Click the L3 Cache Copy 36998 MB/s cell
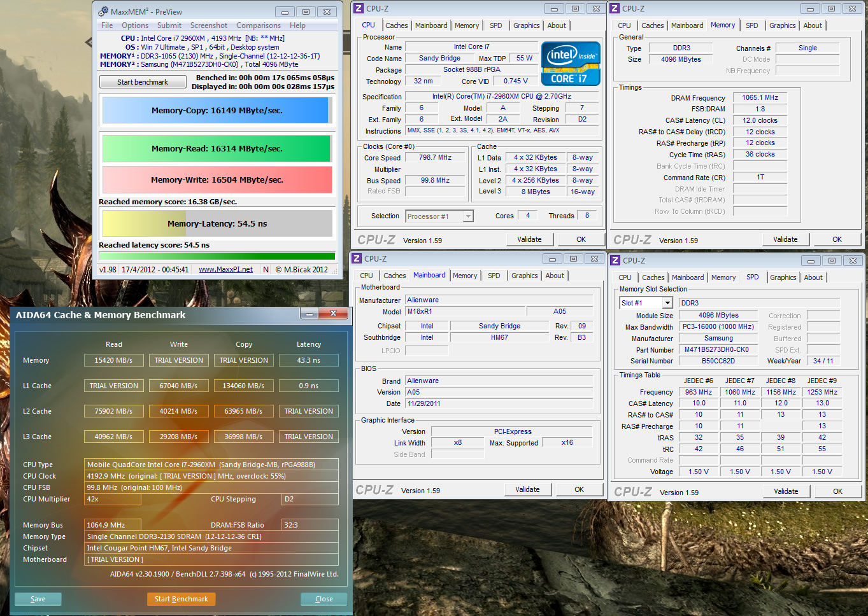868x616 pixels. tap(244, 437)
